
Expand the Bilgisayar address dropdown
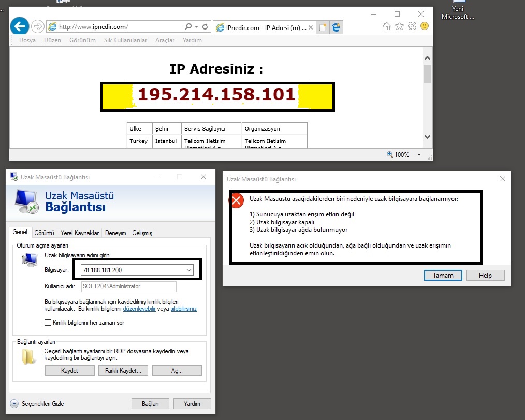(x=188, y=270)
